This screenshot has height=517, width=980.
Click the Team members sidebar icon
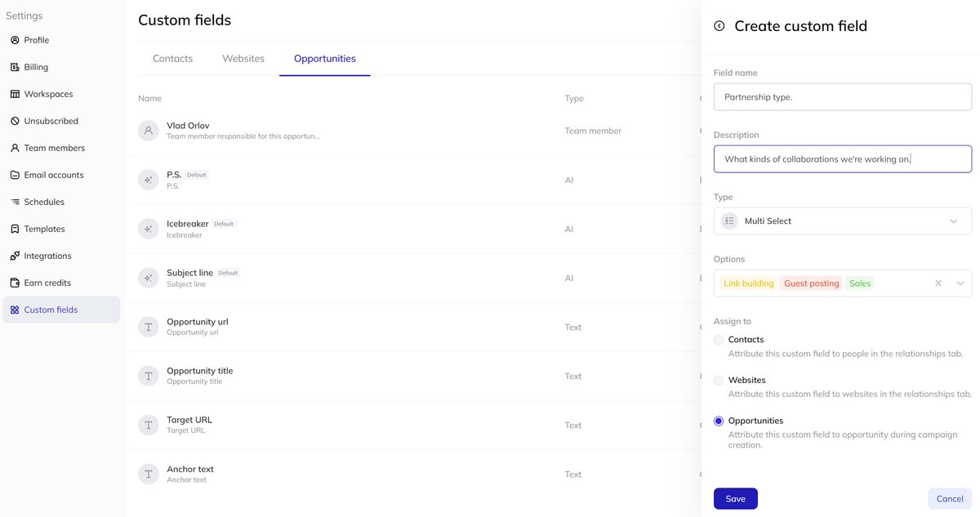point(15,148)
